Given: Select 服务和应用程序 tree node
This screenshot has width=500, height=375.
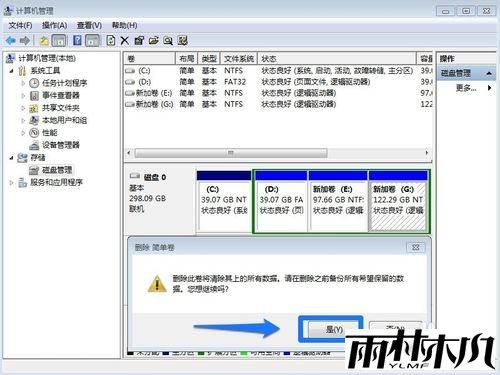Looking at the screenshot, I should [x=56, y=182].
